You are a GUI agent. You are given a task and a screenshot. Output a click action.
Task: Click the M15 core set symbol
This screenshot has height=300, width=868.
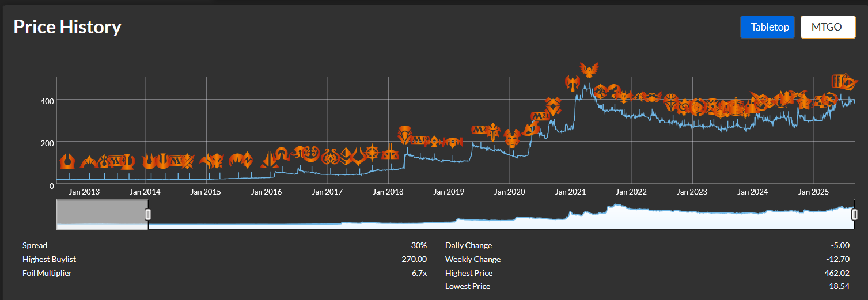tap(177, 161)
